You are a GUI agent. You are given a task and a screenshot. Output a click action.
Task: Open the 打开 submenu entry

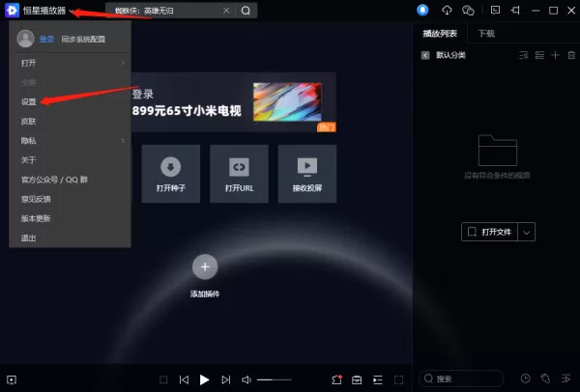[70, 63]
